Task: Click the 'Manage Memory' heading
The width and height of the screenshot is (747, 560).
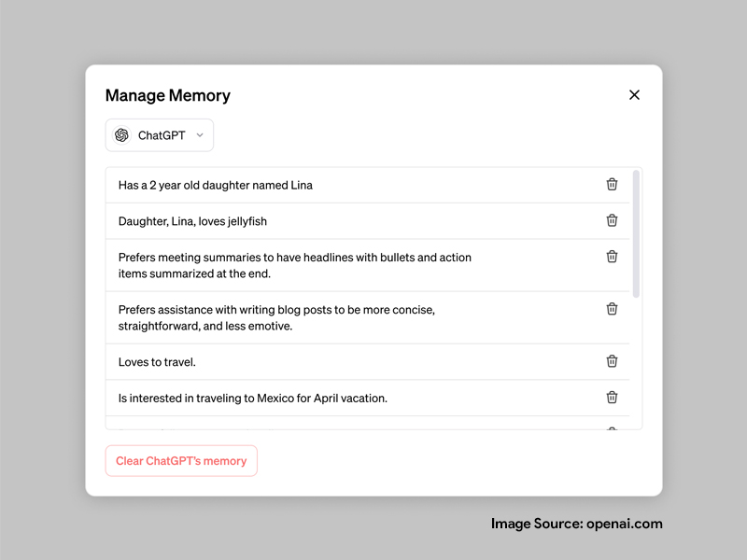Action: (x=168, y=95)
